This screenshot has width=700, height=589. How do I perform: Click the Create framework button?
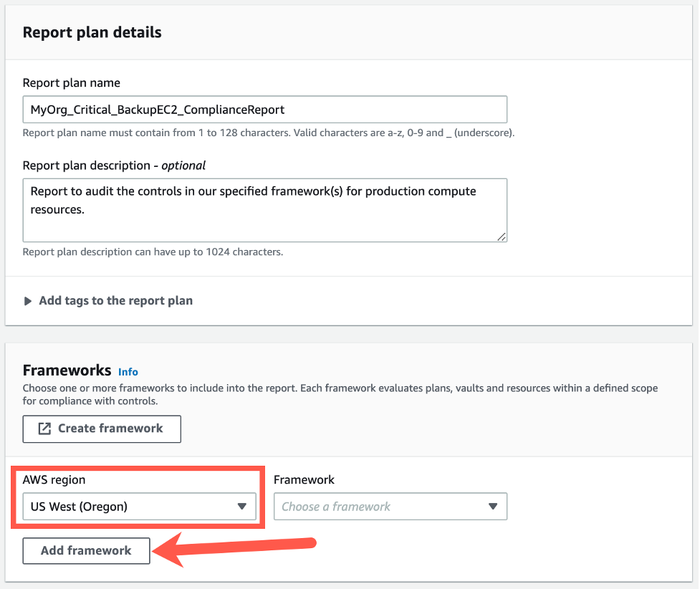[101, 428]
